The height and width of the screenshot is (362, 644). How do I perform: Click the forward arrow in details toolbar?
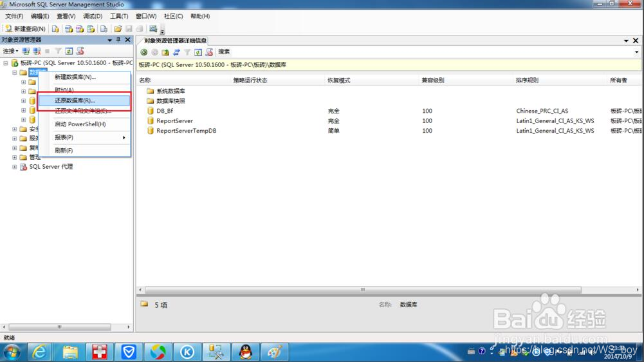click(x=154, y=52)
